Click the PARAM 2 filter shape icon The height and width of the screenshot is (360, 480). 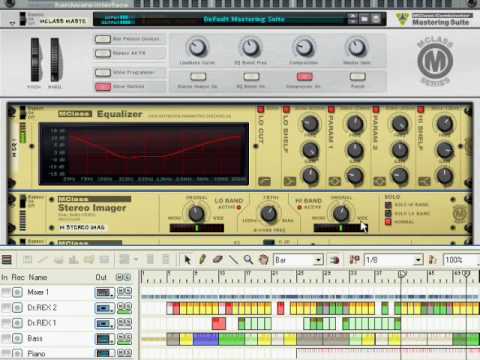click(x=379, y=181)
